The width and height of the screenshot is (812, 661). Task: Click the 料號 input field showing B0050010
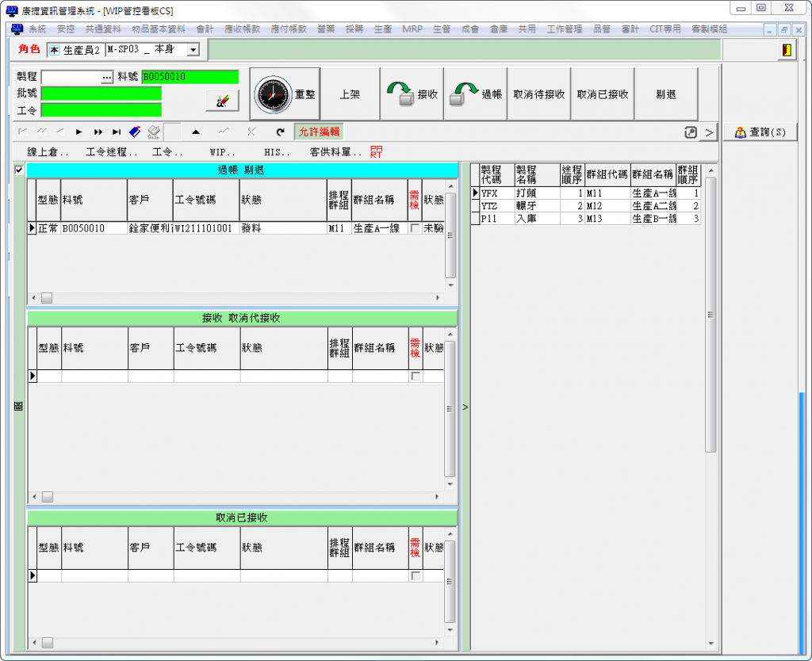click(189, 77)
